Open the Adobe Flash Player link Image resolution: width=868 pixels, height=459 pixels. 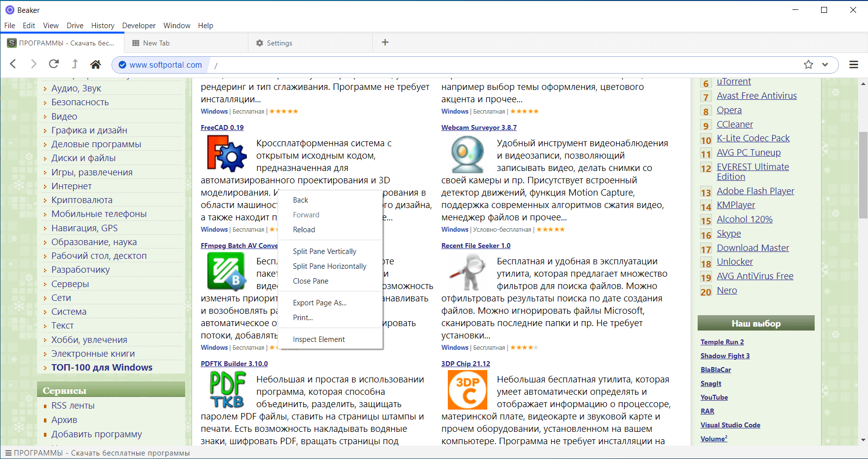755,191
